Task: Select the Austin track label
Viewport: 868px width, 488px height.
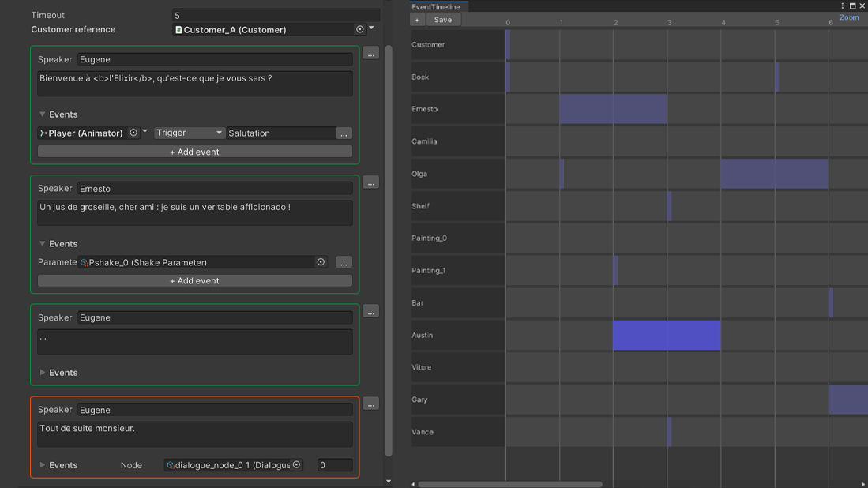Action: pyautogui.click(x=423, y=336)
